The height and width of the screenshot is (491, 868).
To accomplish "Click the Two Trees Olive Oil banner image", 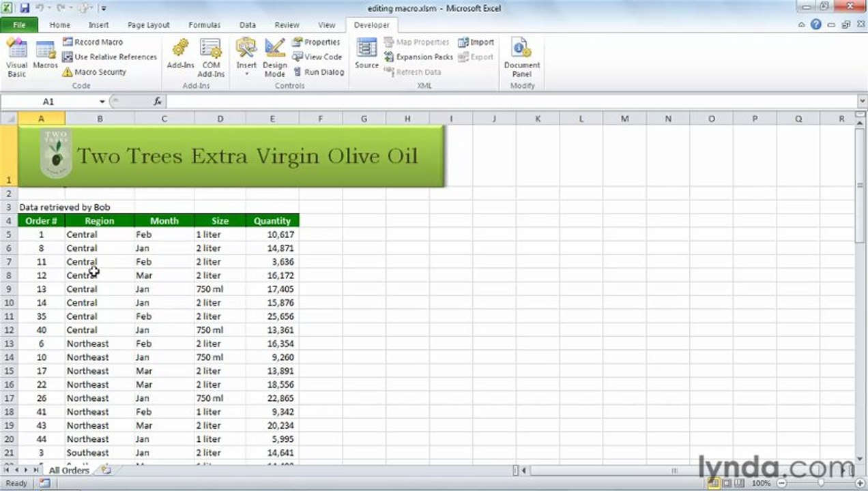I will click(231, 155).
